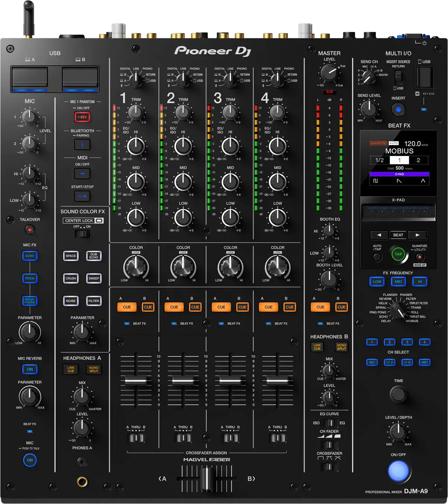Toggle Headphones B LINK CUE button

point(317,347)
